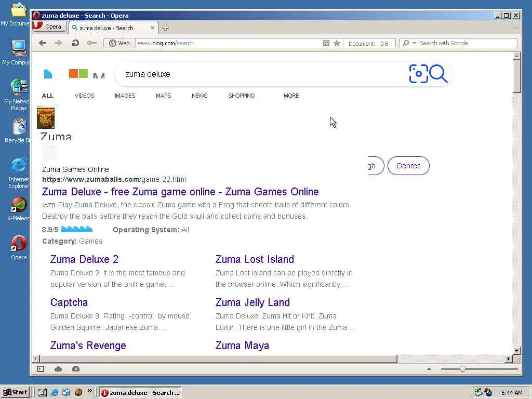Click the horizontal scrollbar right arrow
This screenshot has height=399, width=532.
(x=509, y=358)
